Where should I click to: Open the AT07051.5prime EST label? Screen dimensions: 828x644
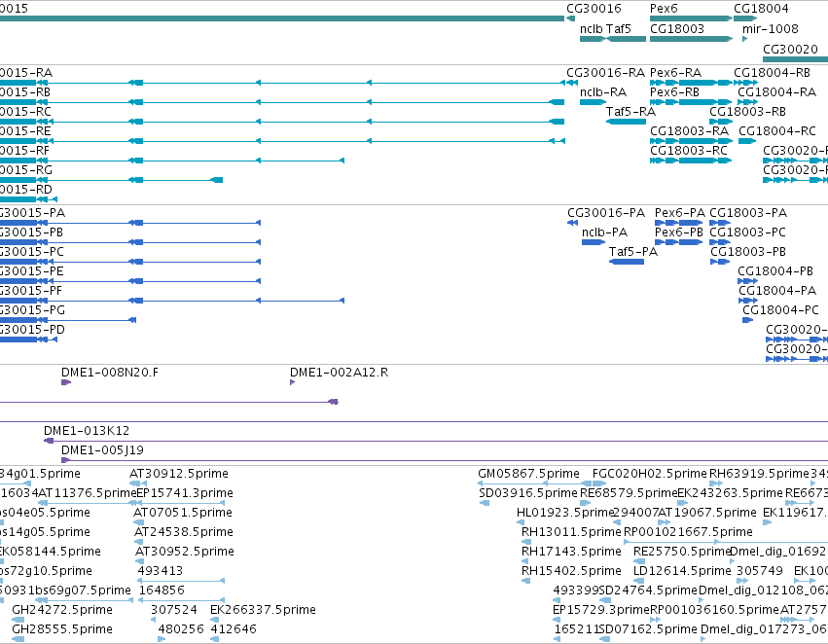coord(183,513)
